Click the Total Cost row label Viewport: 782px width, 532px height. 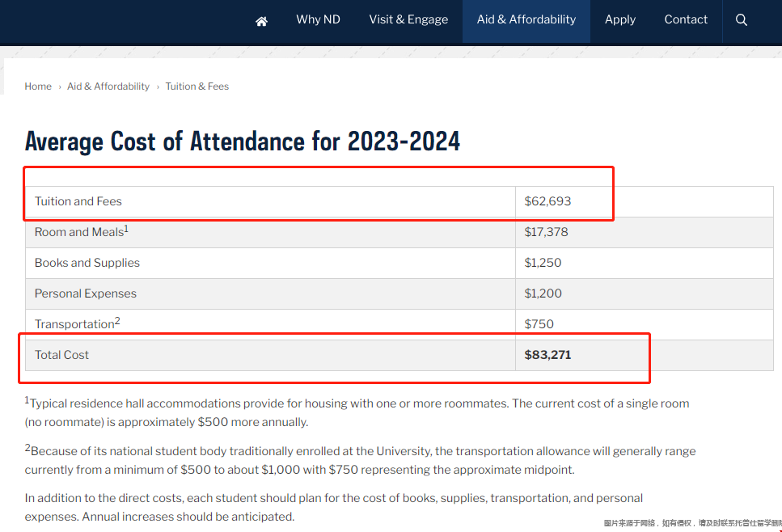[x=61, y=355]
